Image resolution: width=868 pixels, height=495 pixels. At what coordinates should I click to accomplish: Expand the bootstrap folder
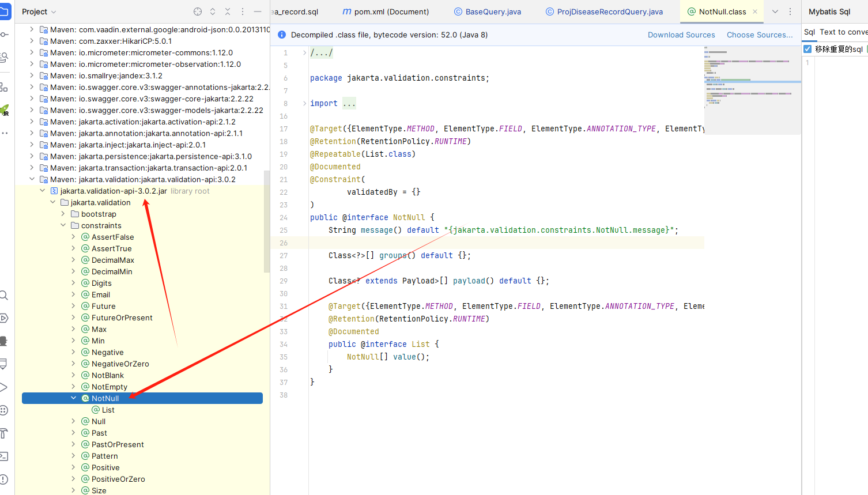coord(63,214)
